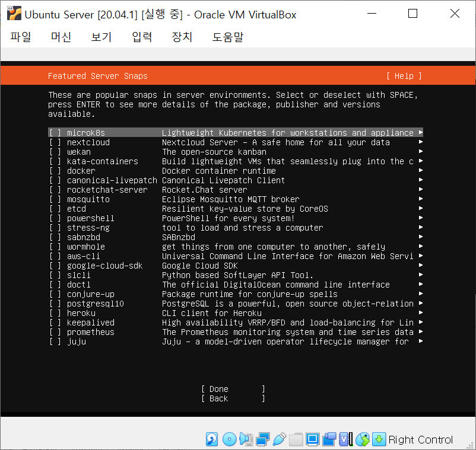476x450 pixels.
Task: Expand google-cloud-sdk details arrow
Action: tap(421, 265)
